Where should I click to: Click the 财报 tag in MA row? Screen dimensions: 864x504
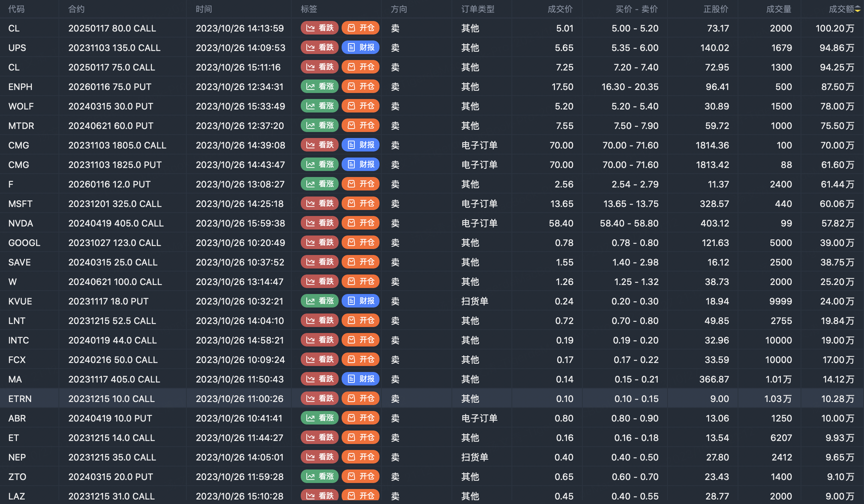coord(360,379)
